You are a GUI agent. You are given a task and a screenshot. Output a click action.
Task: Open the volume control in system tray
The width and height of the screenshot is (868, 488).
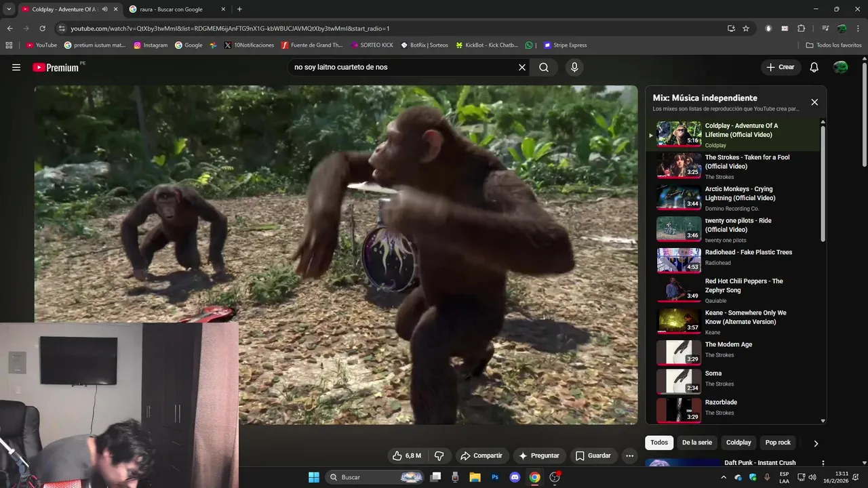812,477
